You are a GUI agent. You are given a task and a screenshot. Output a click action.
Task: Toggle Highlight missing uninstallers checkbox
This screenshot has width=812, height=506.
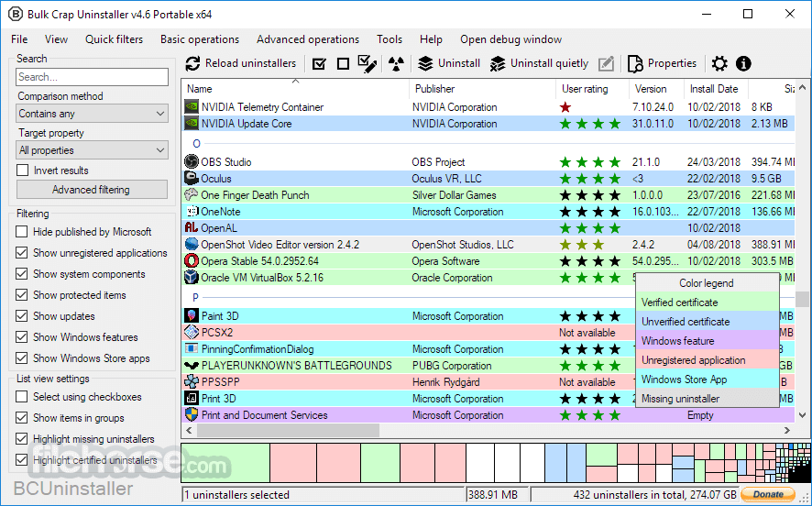[x=22, y=439]
